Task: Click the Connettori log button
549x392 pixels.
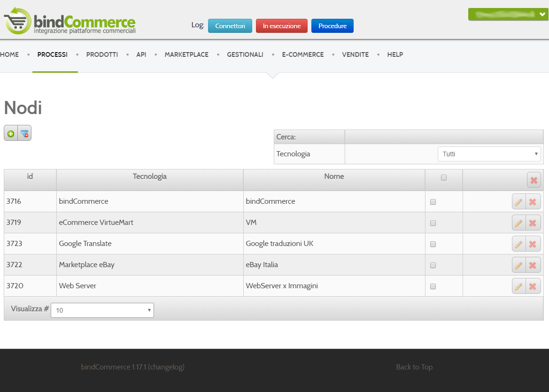Action: point(230,26)
